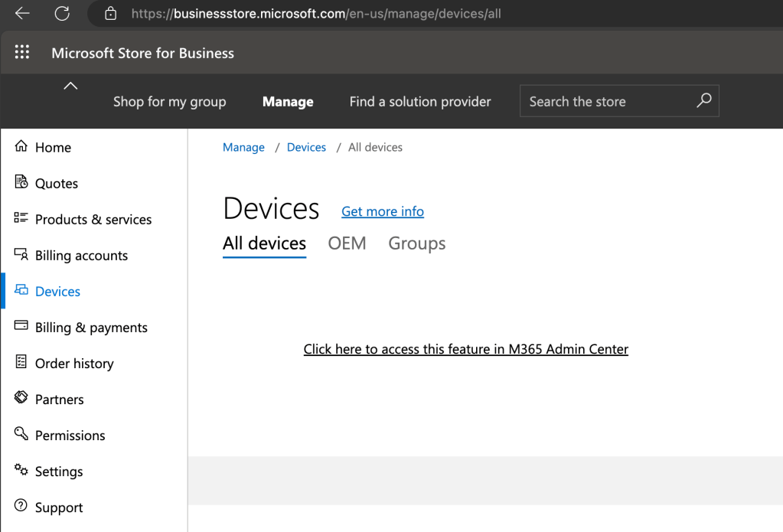This screenshot has width=783, height=532.
Task: Switch to the OEM tab
Action: [347, 243]
